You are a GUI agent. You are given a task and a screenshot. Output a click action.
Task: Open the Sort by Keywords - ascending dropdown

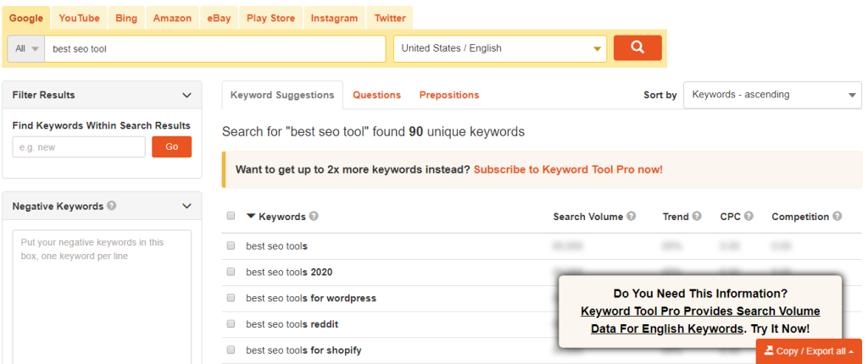pyautogui.click(x=772, y=95)
